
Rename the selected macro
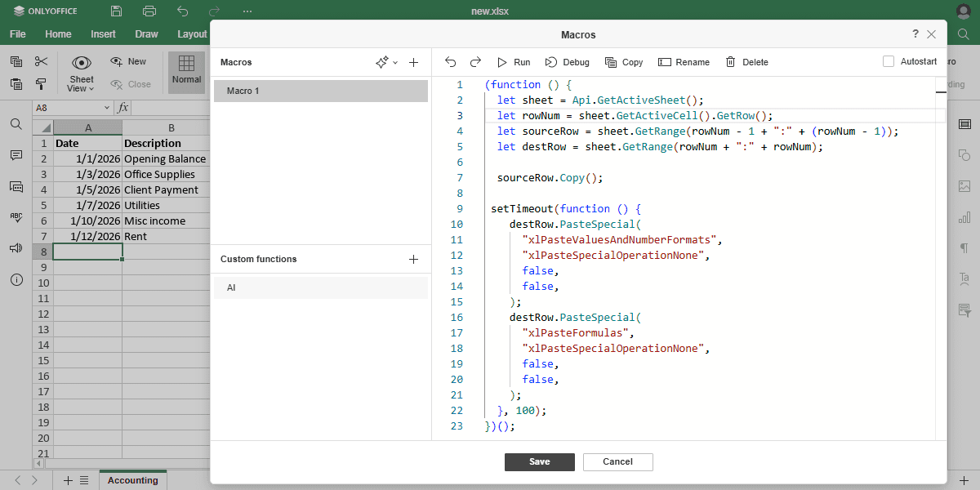coord(684,62)
